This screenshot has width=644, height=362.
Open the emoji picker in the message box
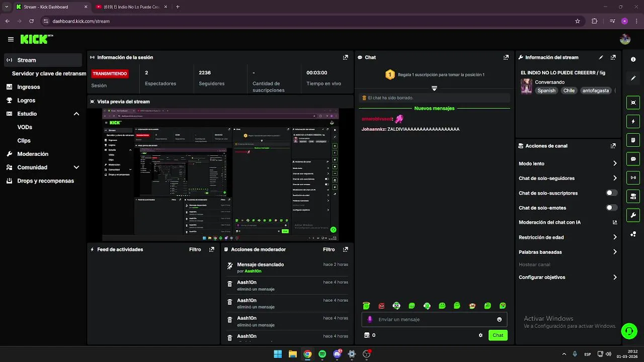tap(499, 319)
